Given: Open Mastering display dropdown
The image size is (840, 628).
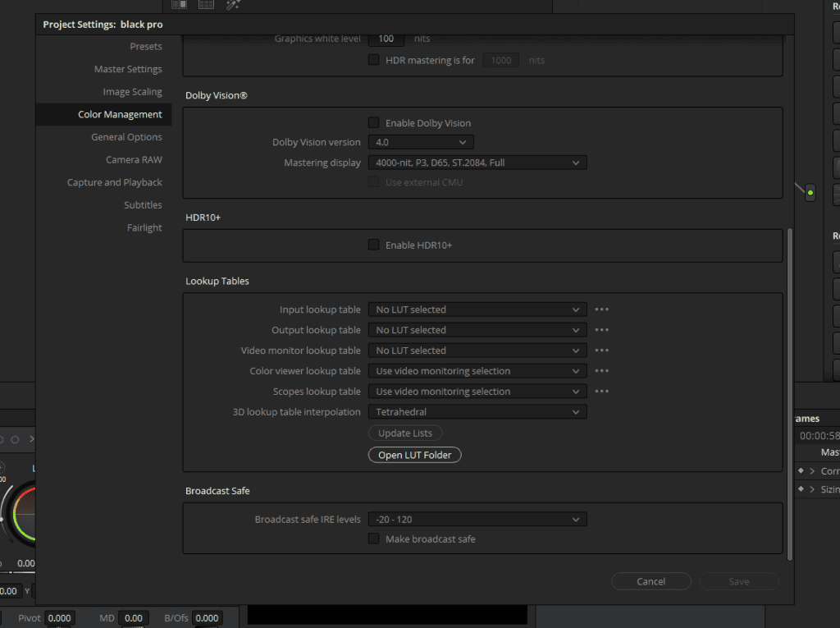Looking at the screenshot, I should [477, 163].
